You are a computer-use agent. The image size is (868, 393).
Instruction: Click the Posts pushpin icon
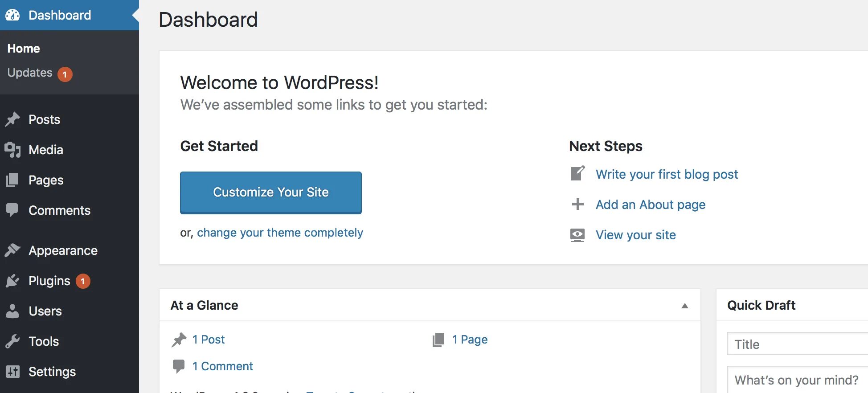(x=12, y=119)
